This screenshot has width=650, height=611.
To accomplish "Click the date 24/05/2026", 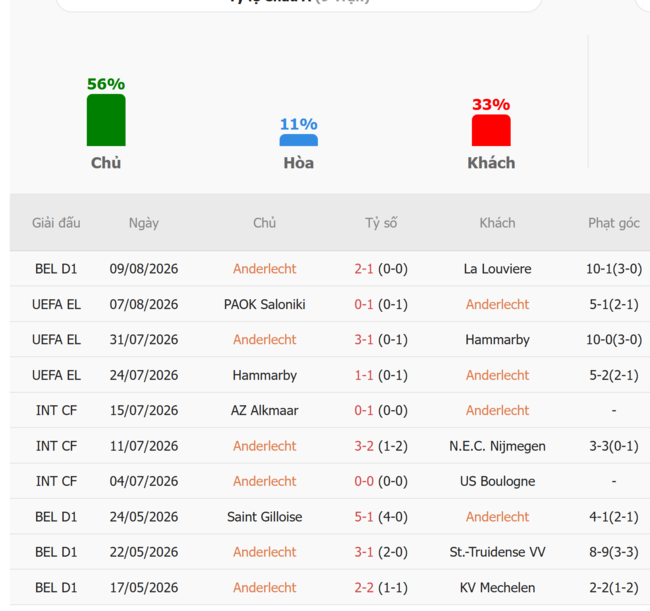I will [144, 517].
